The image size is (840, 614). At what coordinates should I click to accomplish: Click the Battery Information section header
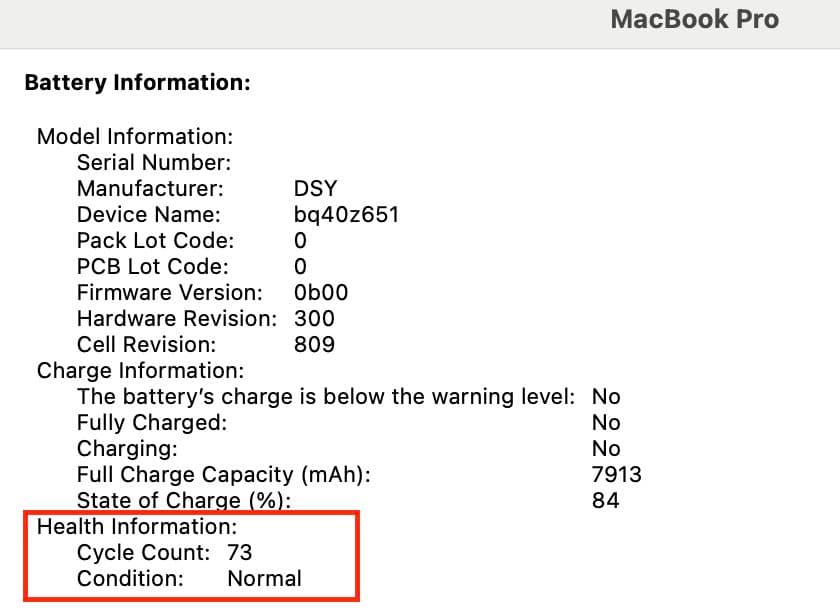pos(139,83)
